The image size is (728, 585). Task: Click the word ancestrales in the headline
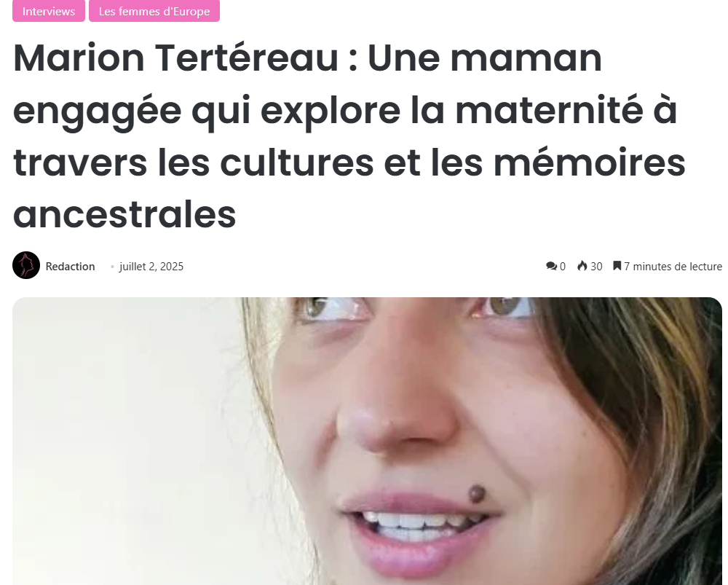click(x=124, y=215)
